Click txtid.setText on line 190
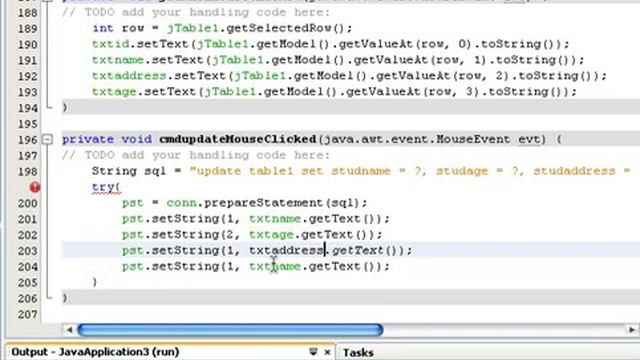This screenshot has height=360, width=640. tap(143, 44)
